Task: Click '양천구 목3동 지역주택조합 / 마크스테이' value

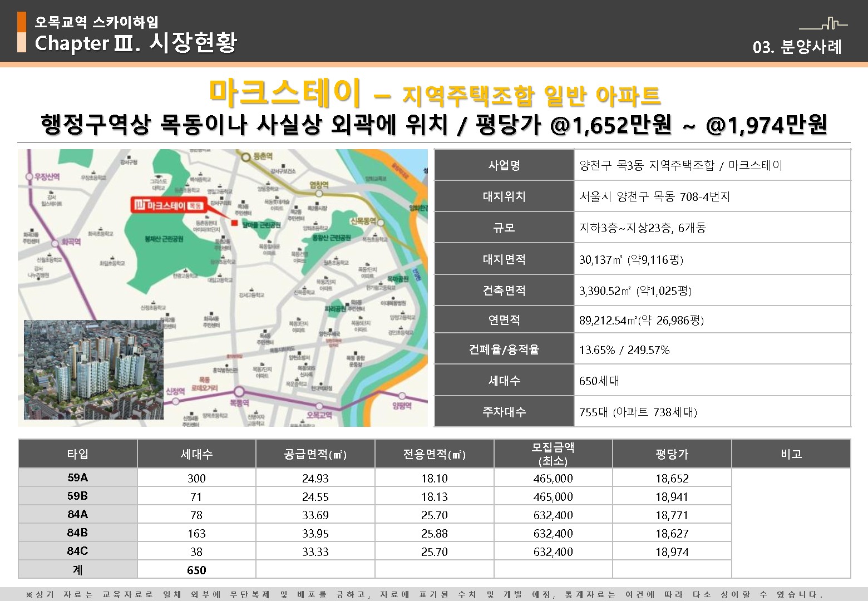Action: (x=680, y=165)
